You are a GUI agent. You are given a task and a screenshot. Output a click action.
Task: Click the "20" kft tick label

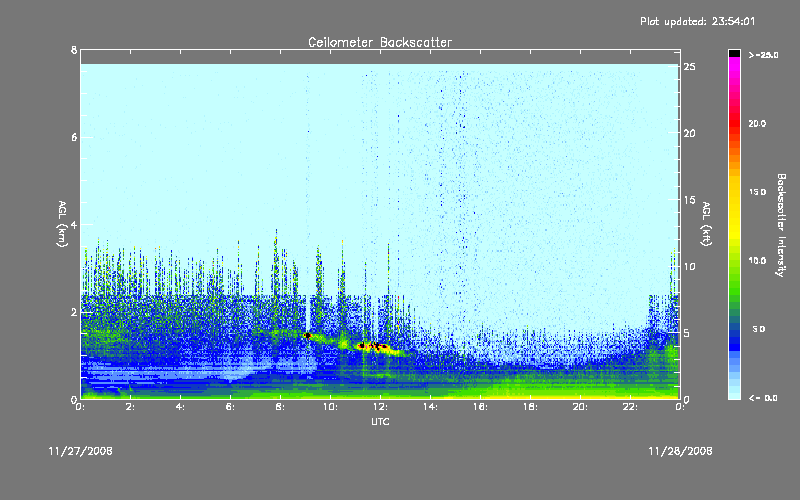tap(690, 133)
